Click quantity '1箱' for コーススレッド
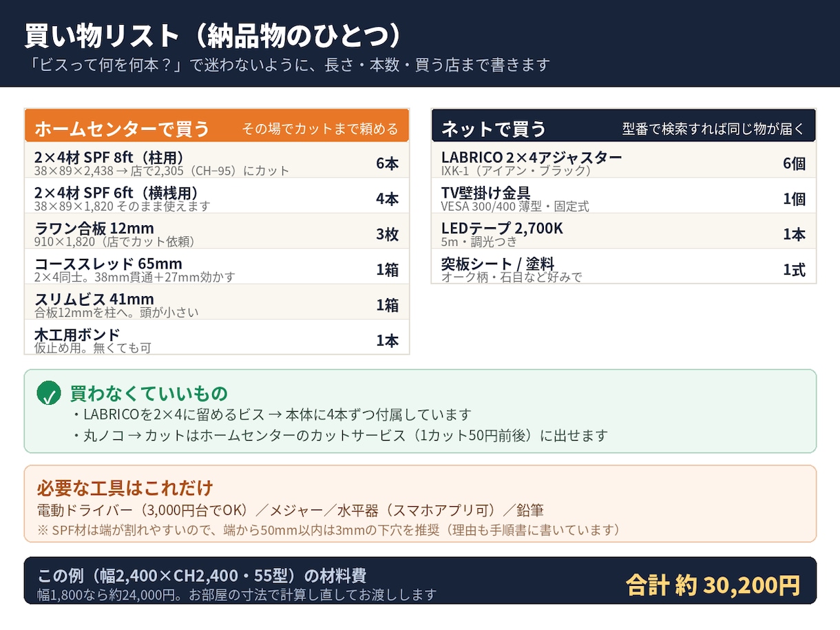840x630 pixels. click(387, 270)
